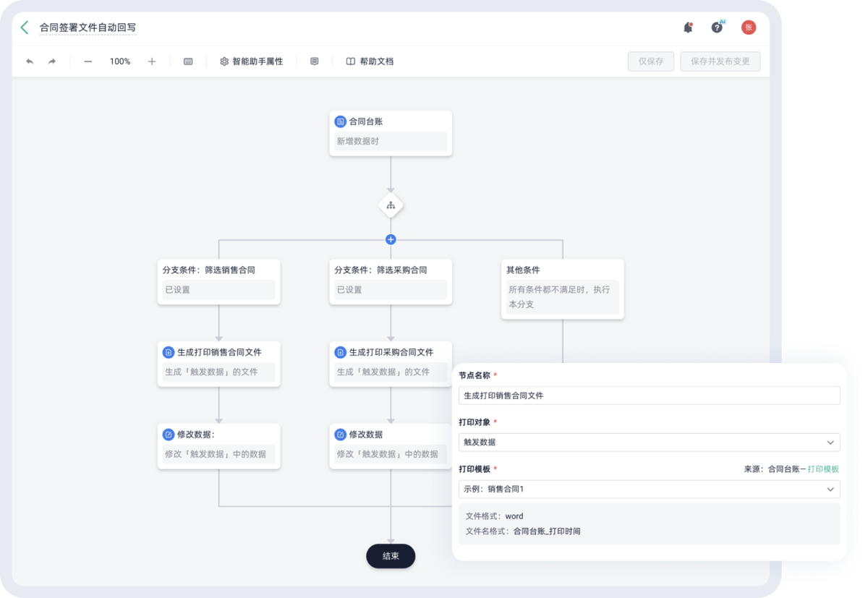Open 帮助文档 help docs

(370, 61)
